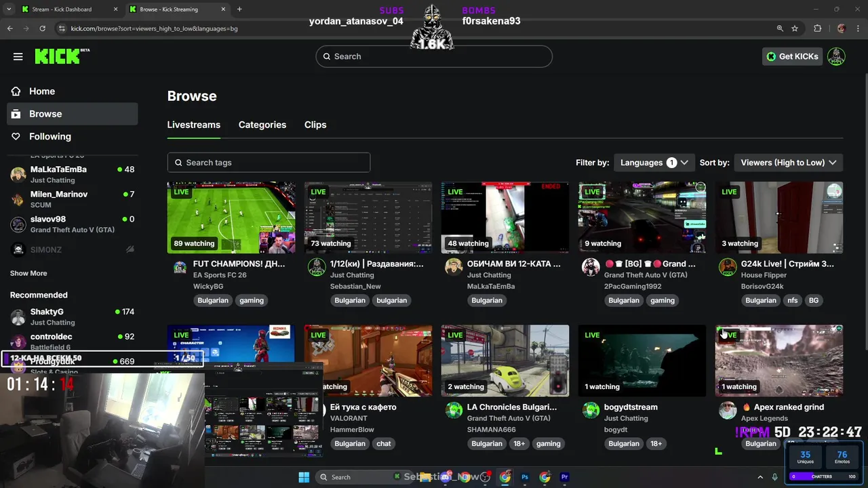Open Milen_Marinov in the following list

pyautogui.click(x=73, y=199)
